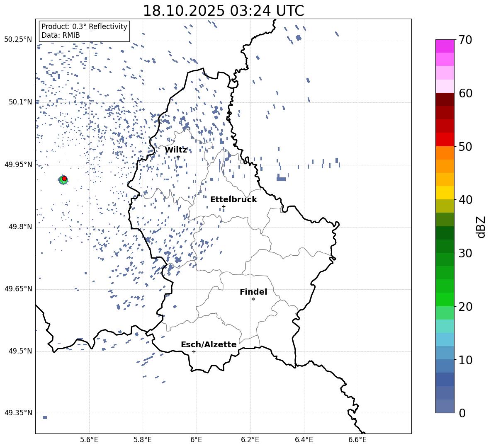This screenshot has width=491, height=448.
Task: Click the radar echo in the bottom-left corner
Action: coord(45,417)
